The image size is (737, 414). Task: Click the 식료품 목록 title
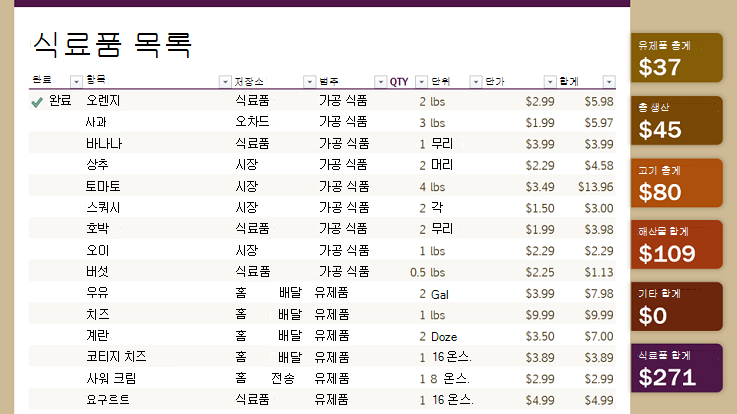[x=112, y=45]
